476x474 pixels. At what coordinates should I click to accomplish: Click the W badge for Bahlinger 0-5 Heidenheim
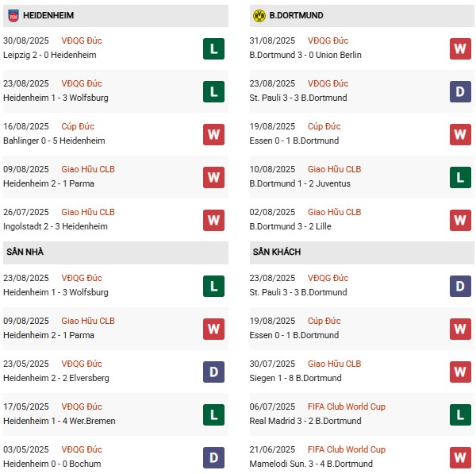(x=213, y=134)
